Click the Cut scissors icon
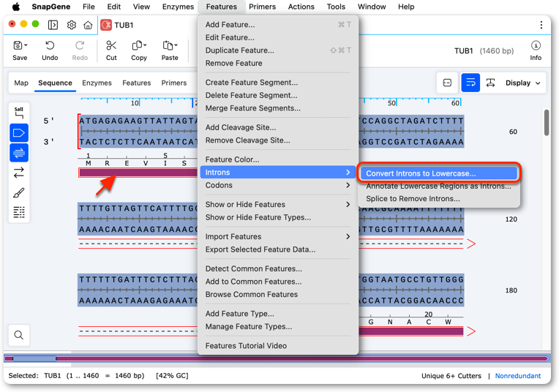559x392 pixels. (x=111, y=45)
